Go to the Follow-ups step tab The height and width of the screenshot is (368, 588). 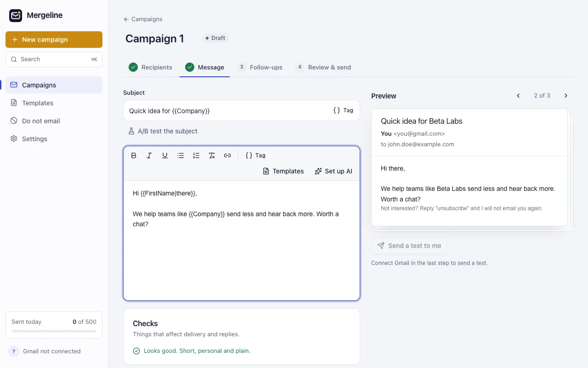pos(260,67)
